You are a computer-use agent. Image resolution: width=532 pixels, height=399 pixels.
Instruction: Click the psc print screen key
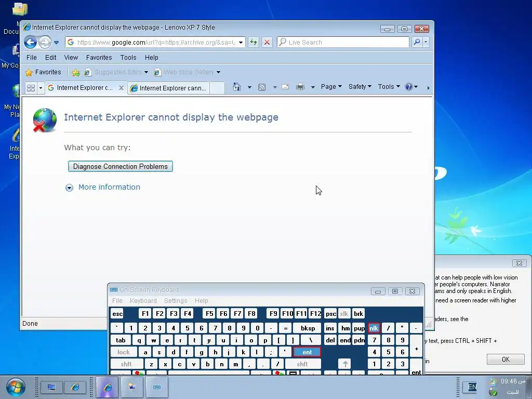tap(330, 313)
